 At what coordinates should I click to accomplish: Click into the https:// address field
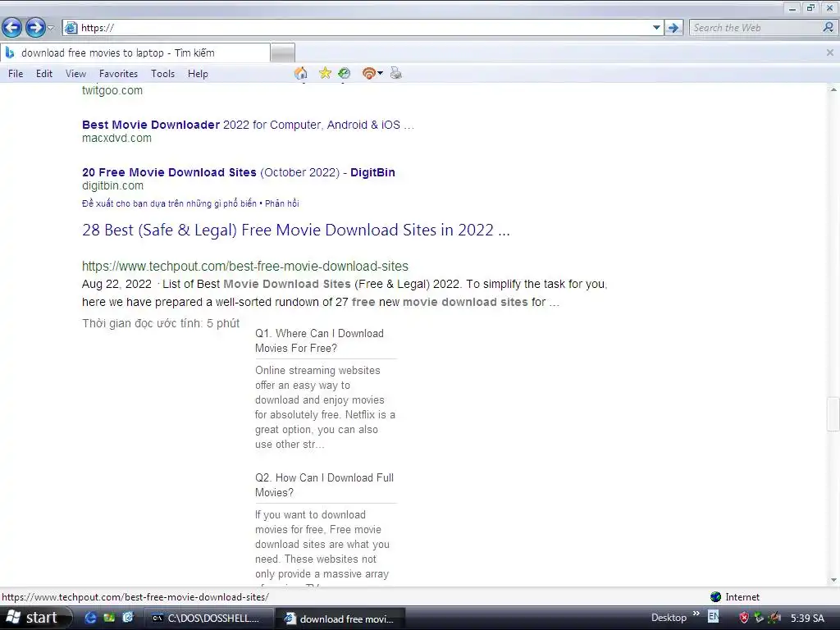tap(364, 28)
